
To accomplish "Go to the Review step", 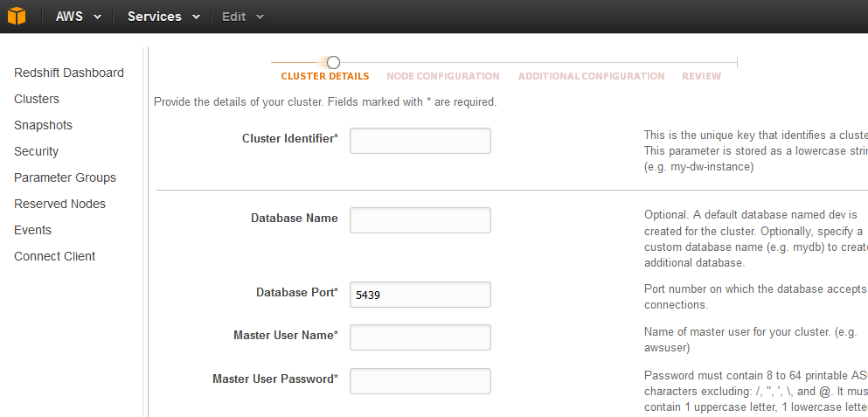I will pos(701,76).
